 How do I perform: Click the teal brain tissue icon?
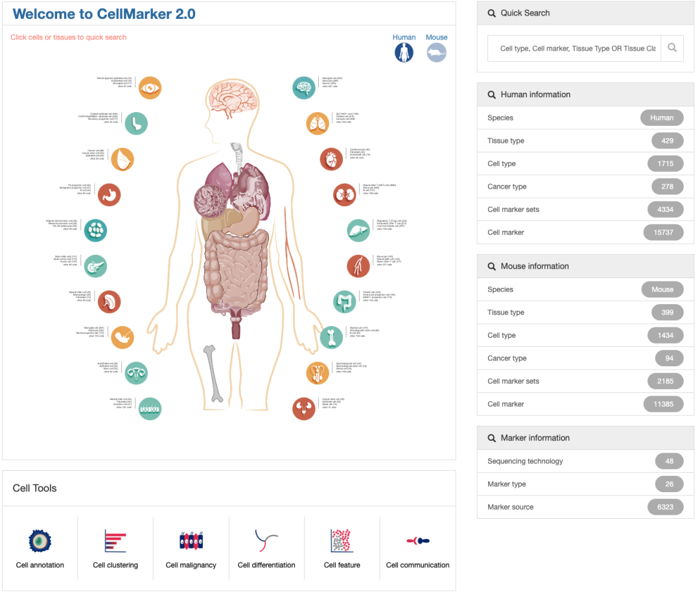click(304, 88)
